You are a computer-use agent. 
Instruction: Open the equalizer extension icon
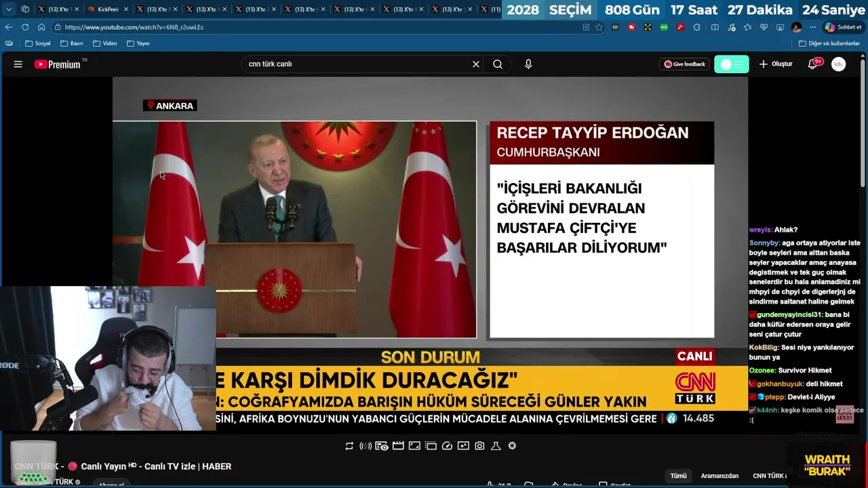[x=615, y=27]
